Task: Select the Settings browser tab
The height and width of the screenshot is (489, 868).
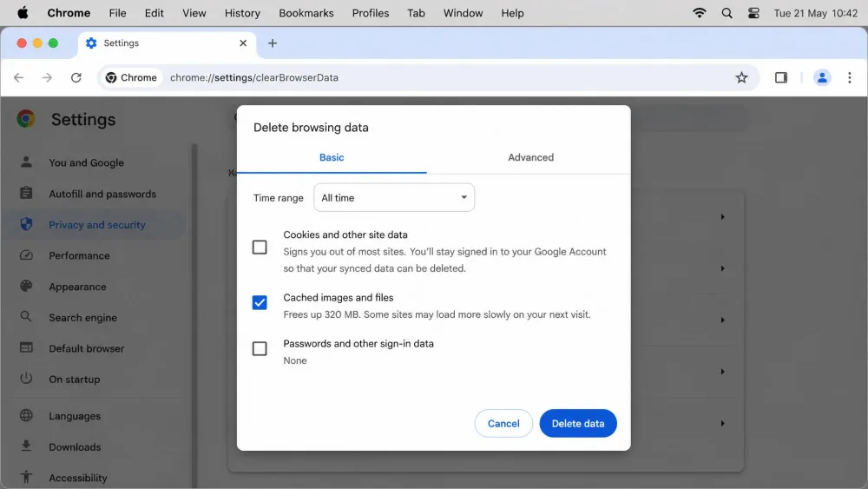Action: [166, 43]
